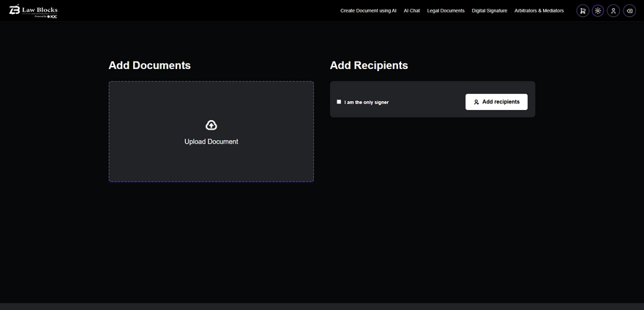Open the shopping cart icon

pos(583,11)
